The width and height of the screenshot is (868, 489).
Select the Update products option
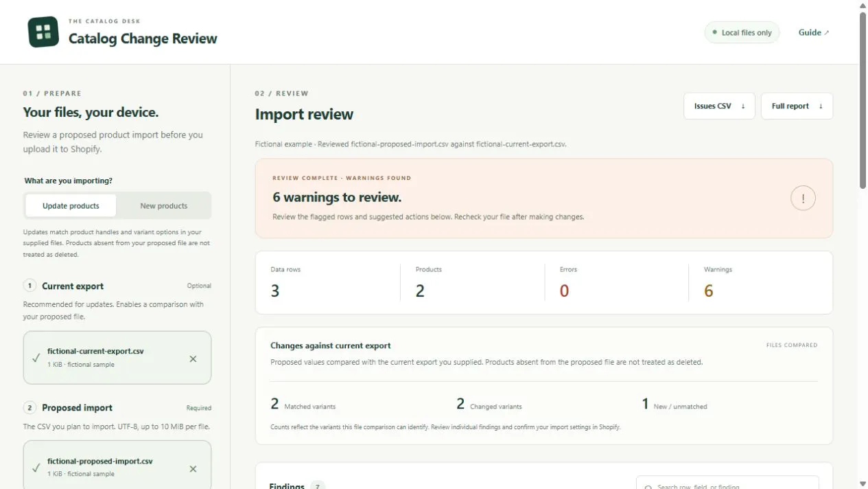pos(71,205)
